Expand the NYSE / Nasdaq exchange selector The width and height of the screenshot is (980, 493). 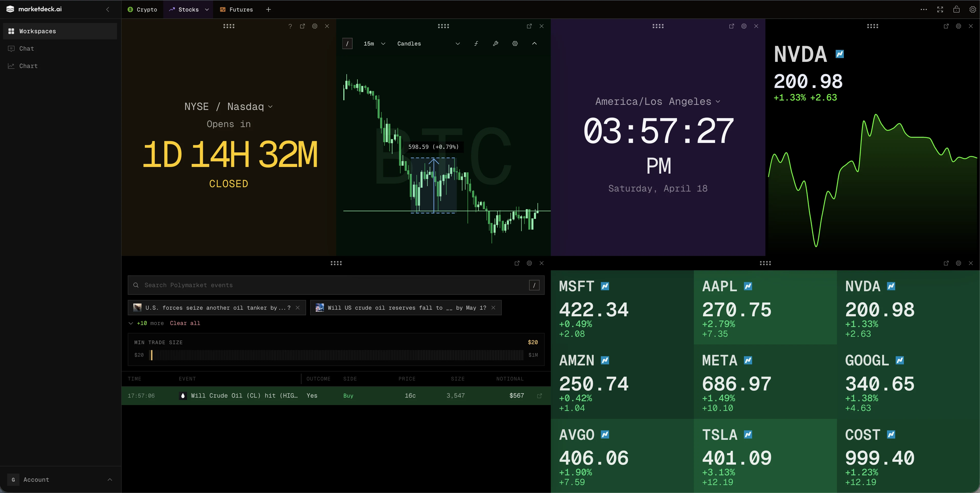(229, 107)
